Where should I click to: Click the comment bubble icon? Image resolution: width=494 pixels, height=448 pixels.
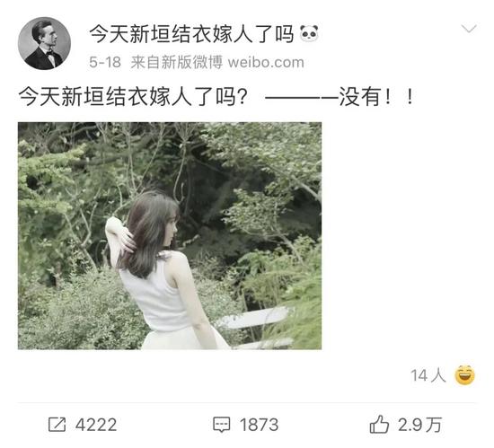[222, 425]
